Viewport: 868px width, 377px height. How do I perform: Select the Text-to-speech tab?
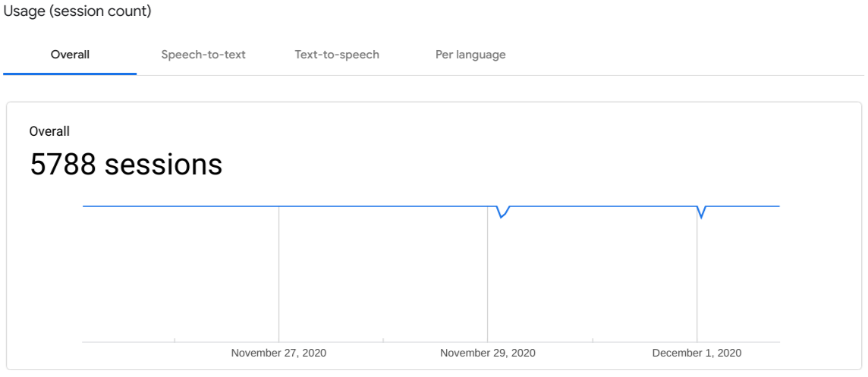(x=337, y=55)
